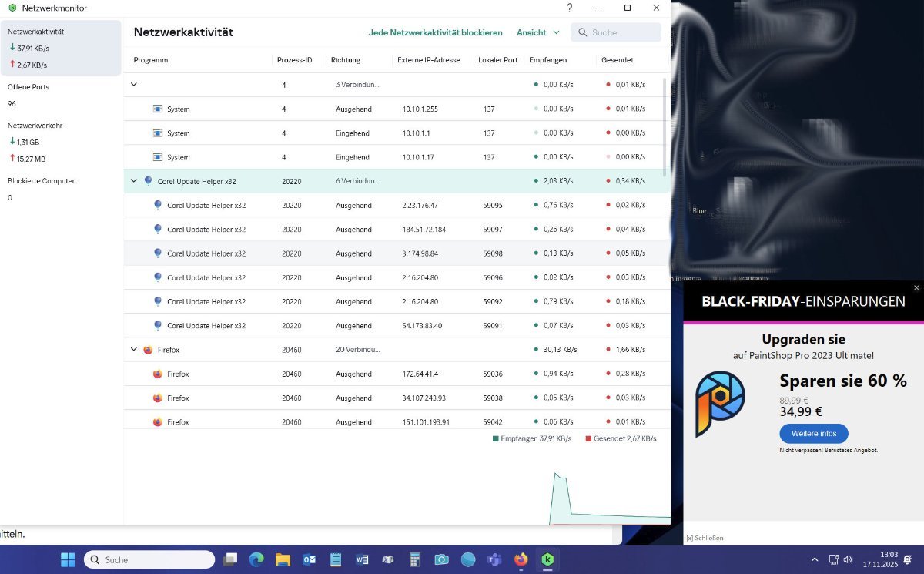This screenshot has height=574, width=924.
Task: Open File Explorer from the taskbar
Action: click(283, 559)
